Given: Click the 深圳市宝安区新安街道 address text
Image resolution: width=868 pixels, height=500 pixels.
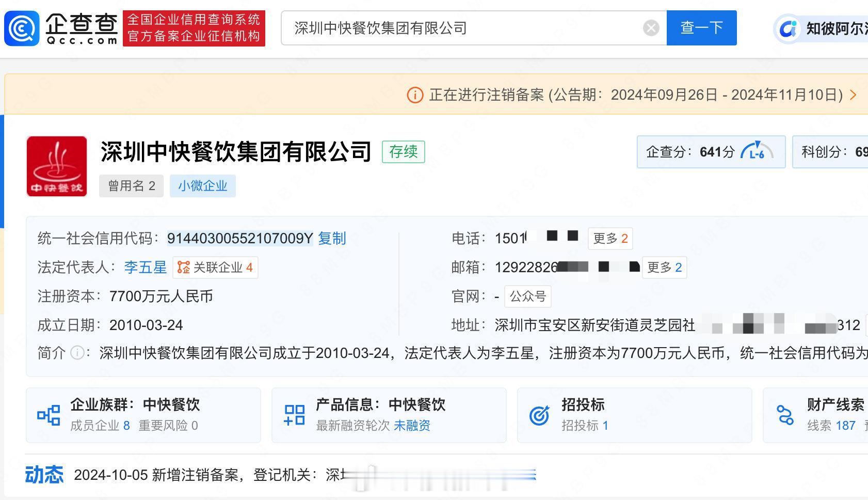Looking at the screenshot, I should point(594,325).
